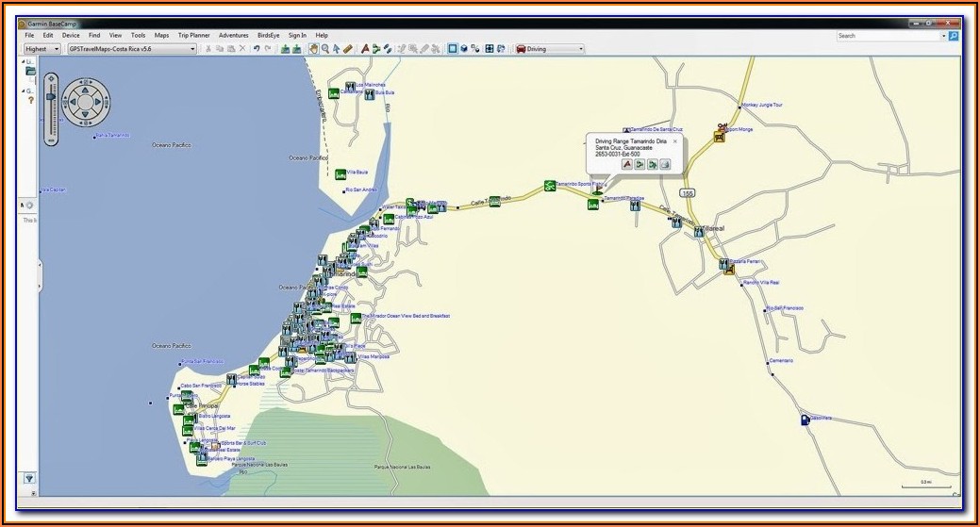This screenshot has width=980, height=527.
Task: Open the Find menu
Action: tap(94, 36)
